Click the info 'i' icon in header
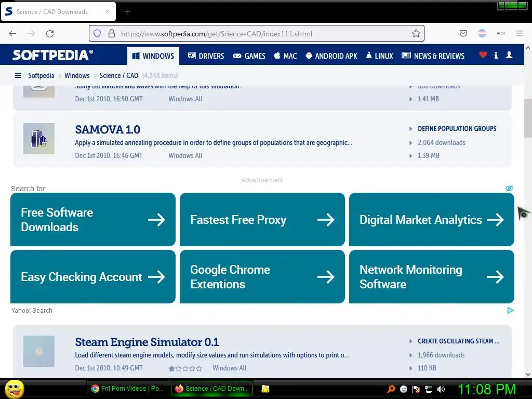532x399 pixels. point(496,55)
